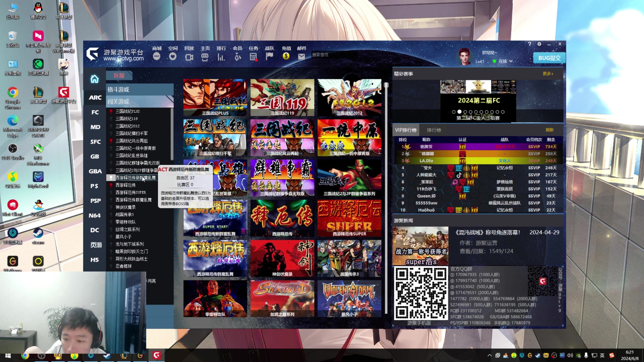Open the 会员 membership icon
The width and height of the screenshot is (644, 362).
click(237, 57)
